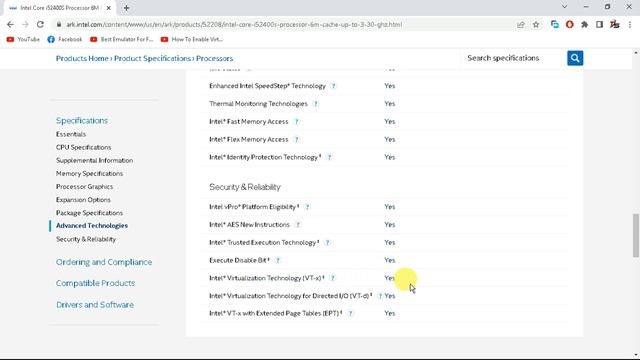Image resolution: width=640 pixels, height=360 pixels.
Task: Click Execute Disable Bit label
Action: (239, 260)
